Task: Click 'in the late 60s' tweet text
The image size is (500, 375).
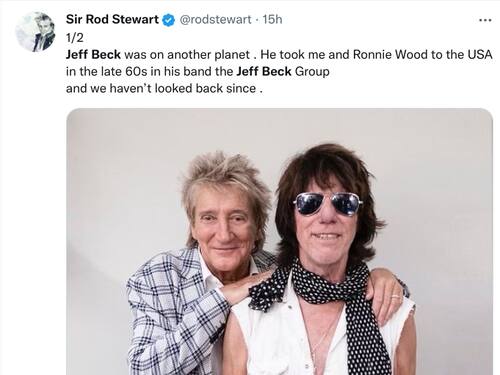Action: point(107,71)
